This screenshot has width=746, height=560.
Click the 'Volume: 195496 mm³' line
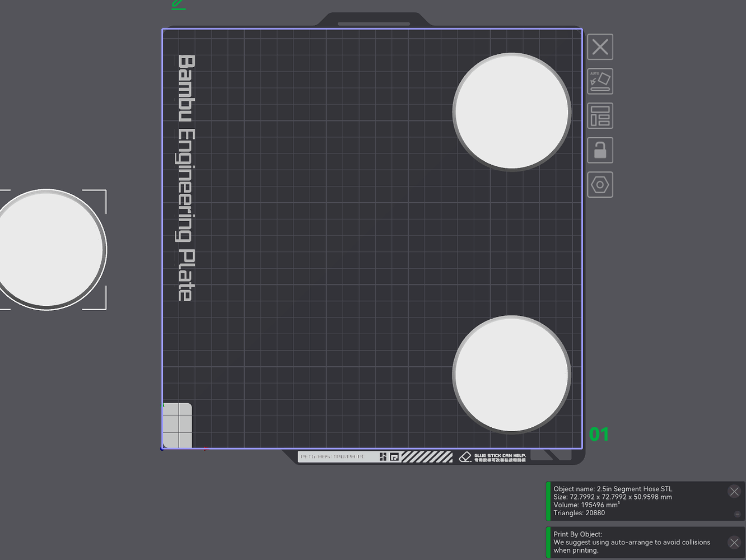[586, 505]
